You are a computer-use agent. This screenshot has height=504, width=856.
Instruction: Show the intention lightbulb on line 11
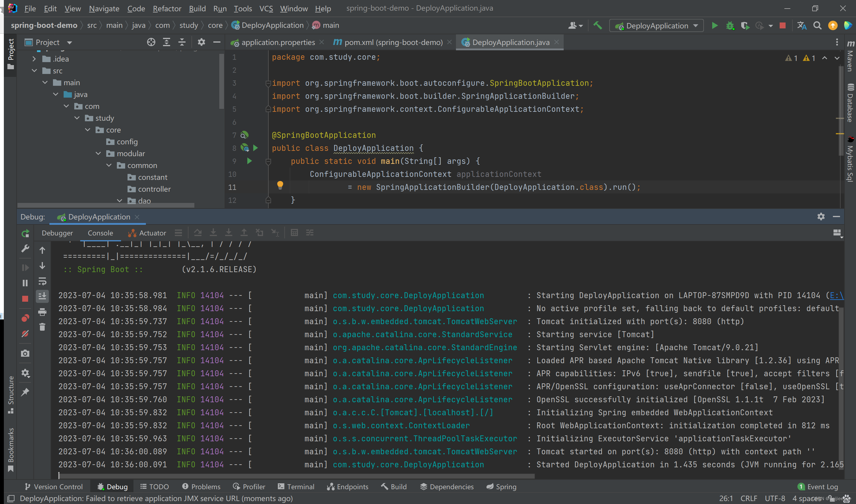[280, 185]
